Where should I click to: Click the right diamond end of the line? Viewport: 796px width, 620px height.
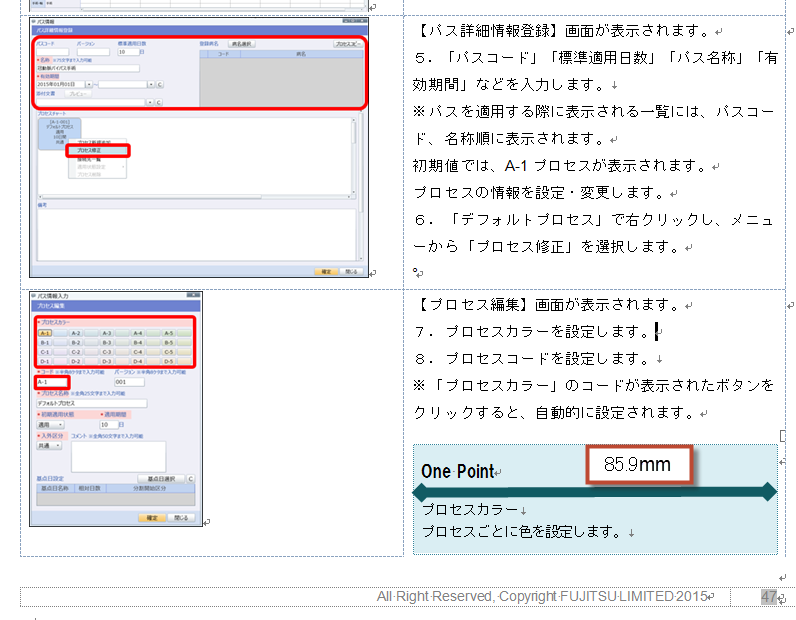tap(769, 491)
